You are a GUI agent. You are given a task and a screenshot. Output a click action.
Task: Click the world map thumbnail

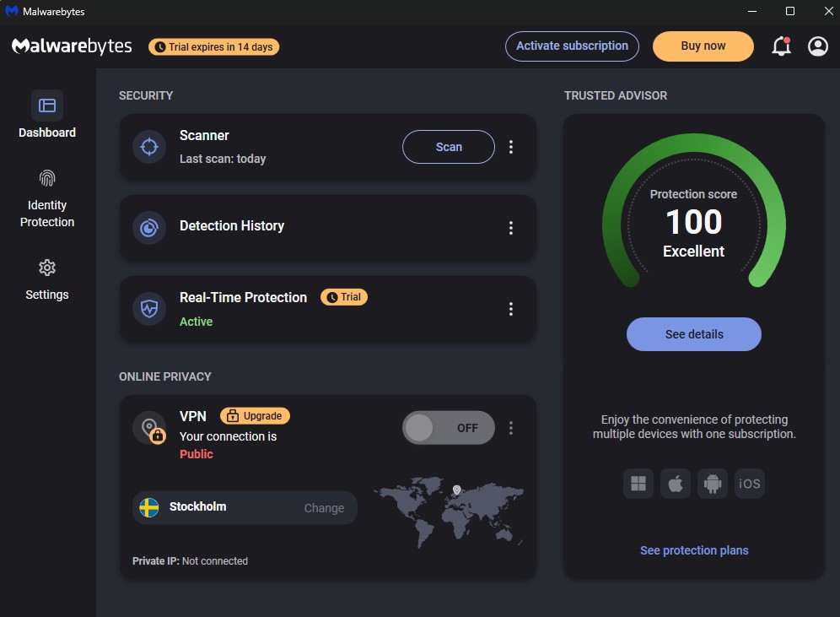pyautogui.click(x=449, y=512)
